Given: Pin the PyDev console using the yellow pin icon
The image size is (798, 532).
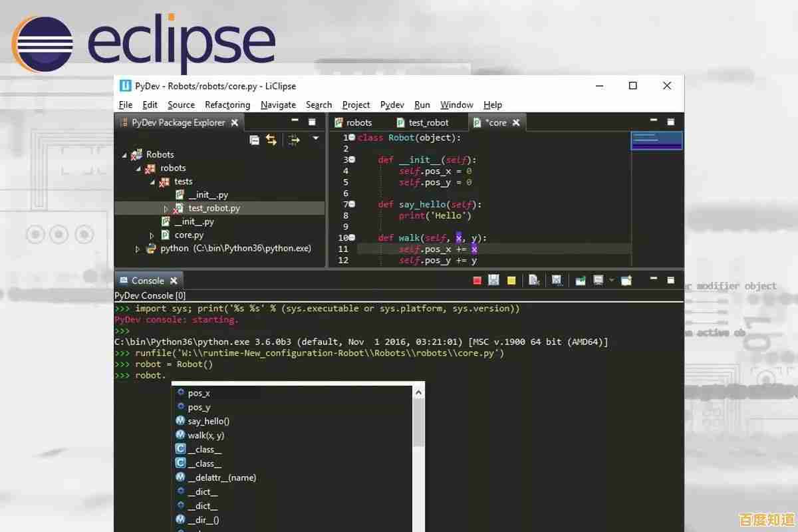Looking at the screenshot, I should [511, 280].
